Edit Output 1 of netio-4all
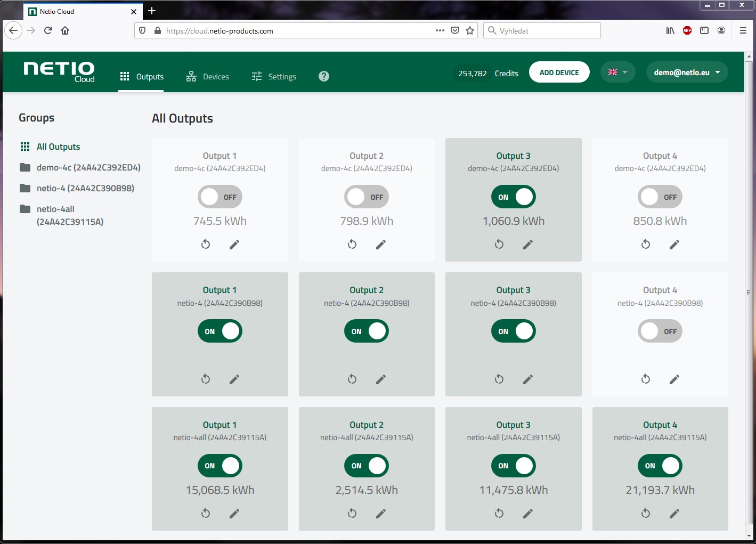The height and width of the screenshot is (544, 756). 234,514
